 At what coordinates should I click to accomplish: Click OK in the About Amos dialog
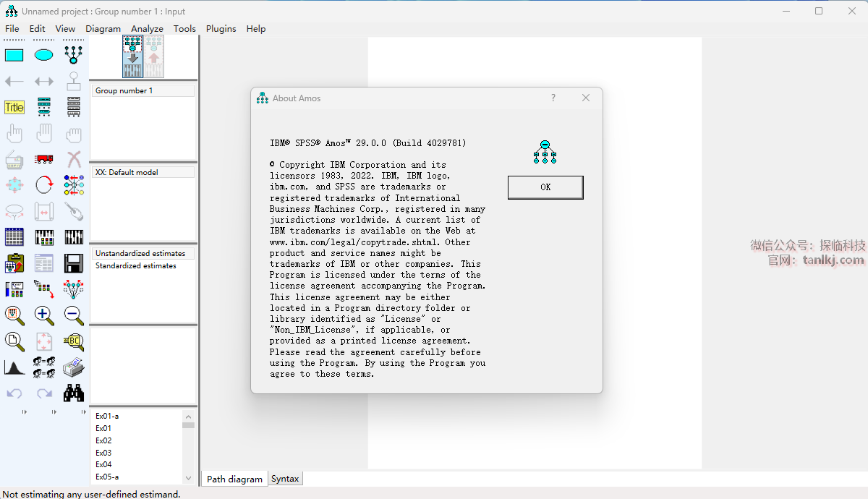(x=545, y=187)
